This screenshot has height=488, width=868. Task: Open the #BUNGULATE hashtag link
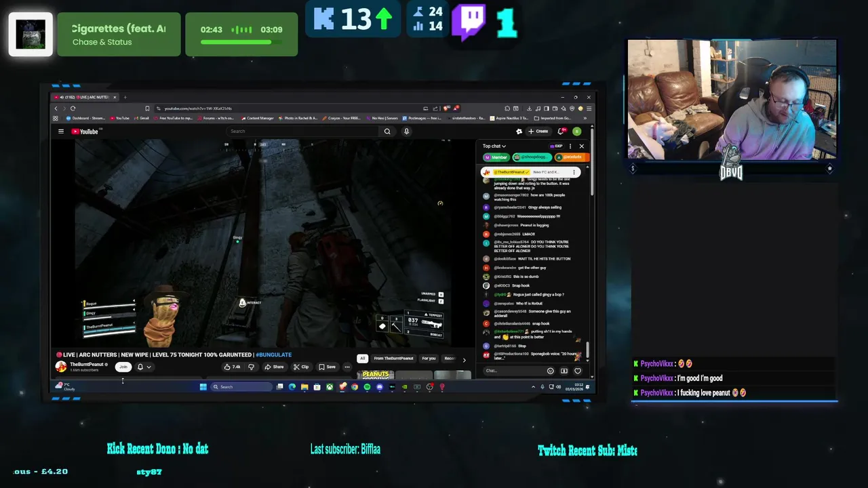pyautogui.click(x=273, y=354)
